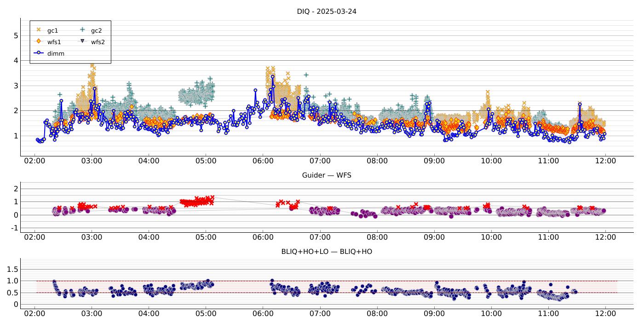
Task: Click the '0' y-axis label on Guider plot
Action: 16,215
